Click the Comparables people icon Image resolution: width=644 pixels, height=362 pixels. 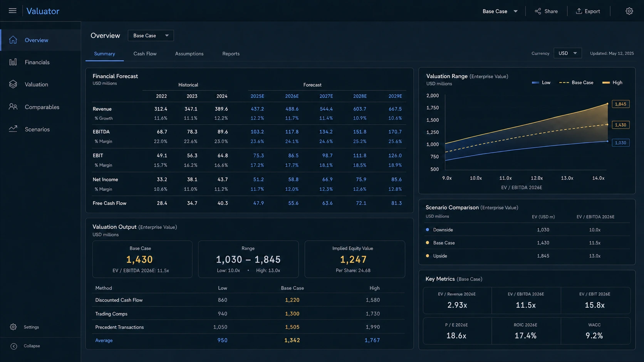pyautogui.click(x=13, y=107)
